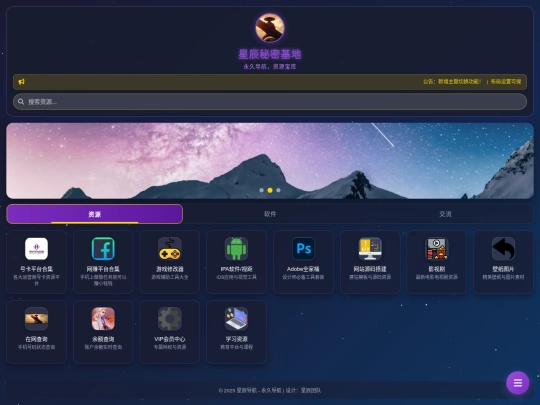Click the 在网查询 title text
Image resolution: width=540 pixels, height=405 pixels.
37,339
